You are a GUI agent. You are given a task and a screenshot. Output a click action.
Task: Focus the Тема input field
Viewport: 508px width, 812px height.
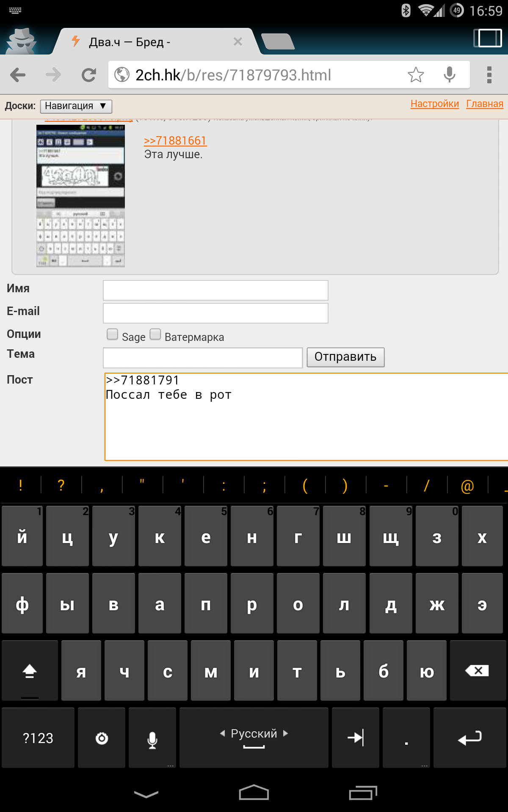pyautogui.click(x=203, y=358)
